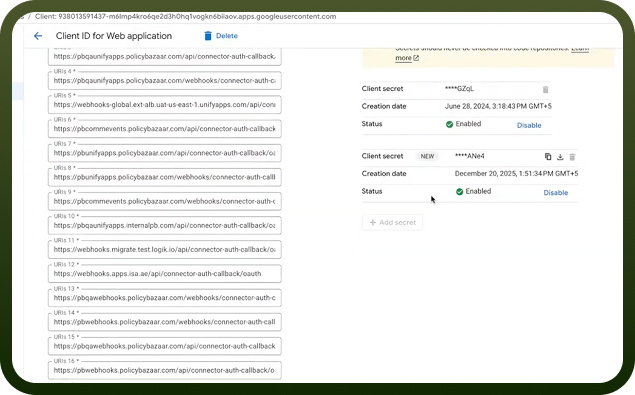Focus URIs 11 webhooks.migrate.test.logik.io field
This screenshot has width=635, height=395.
click(x=164, y=250)
